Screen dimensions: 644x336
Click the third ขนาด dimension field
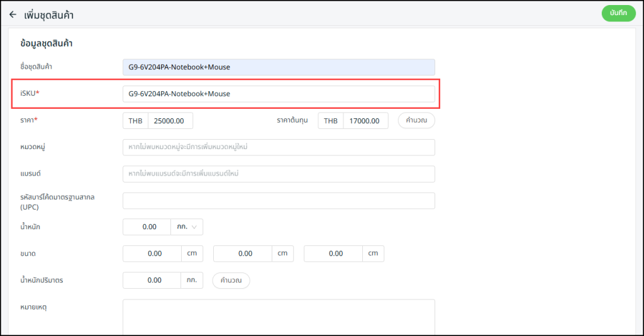pos(333,254)
